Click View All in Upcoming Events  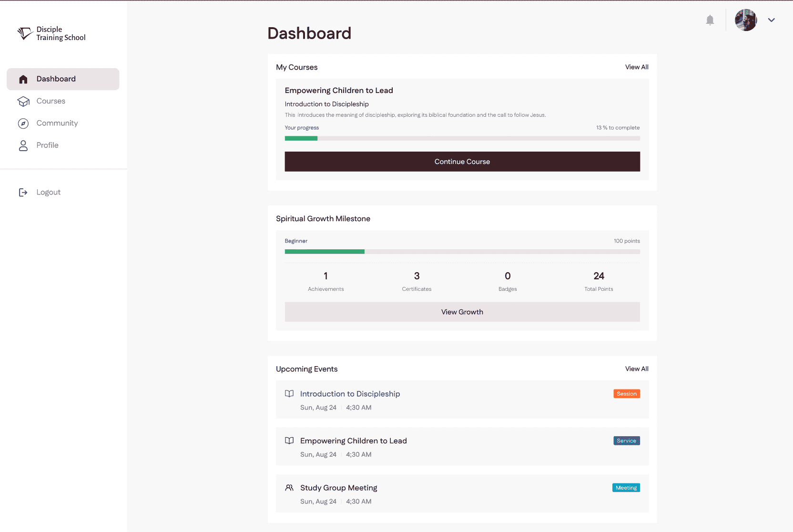(637, 369)
